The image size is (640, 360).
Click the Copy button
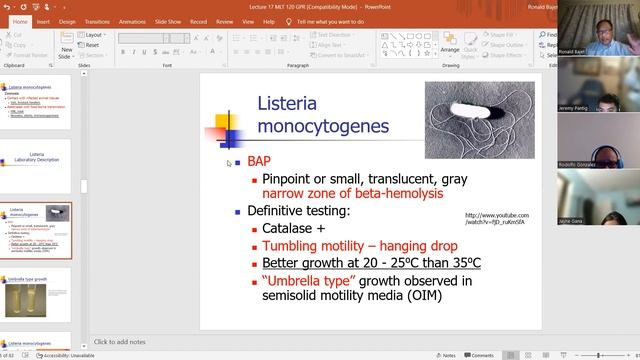click(x=16, y=45)
